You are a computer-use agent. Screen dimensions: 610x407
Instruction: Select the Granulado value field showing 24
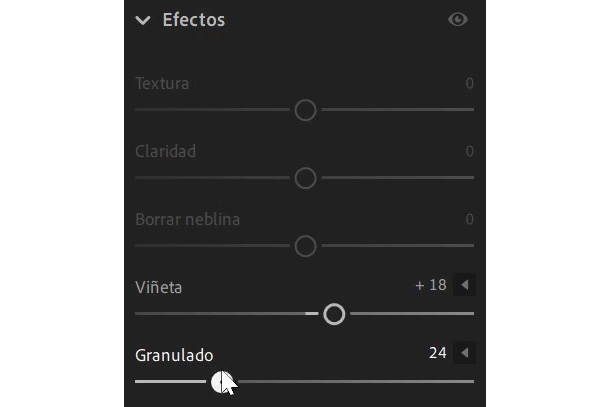pyautogui.click(x=438, y=353)
